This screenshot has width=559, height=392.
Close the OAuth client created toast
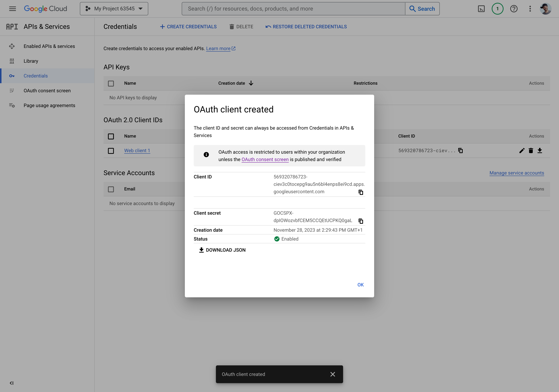[333, 374]
